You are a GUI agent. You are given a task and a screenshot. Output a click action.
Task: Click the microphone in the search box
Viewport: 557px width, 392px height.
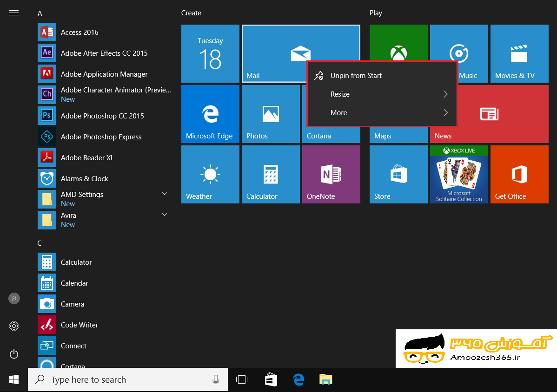(x=216, y=379)
